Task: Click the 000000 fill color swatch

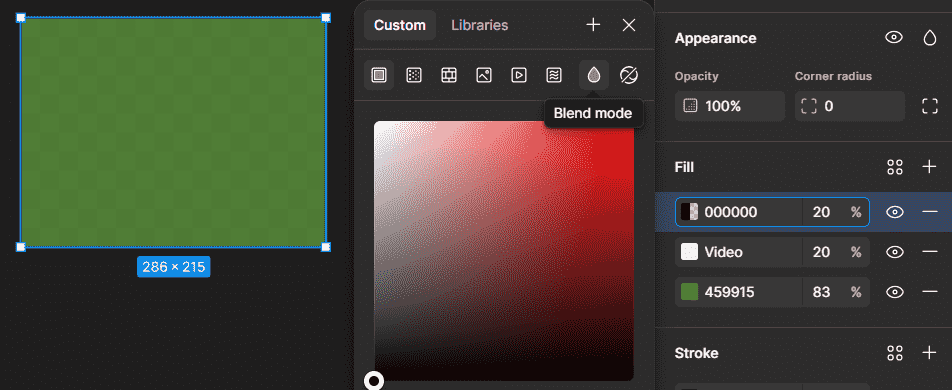Action: [689, 212]
